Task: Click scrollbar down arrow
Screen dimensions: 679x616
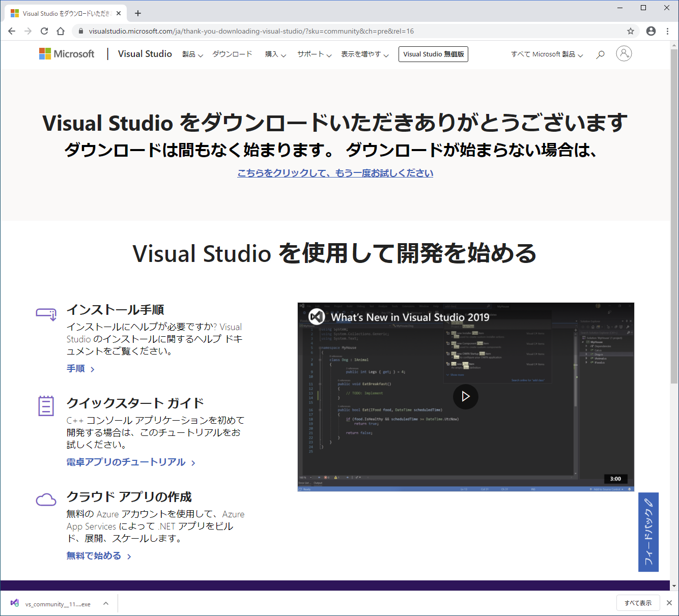Action: click(674, 586)
